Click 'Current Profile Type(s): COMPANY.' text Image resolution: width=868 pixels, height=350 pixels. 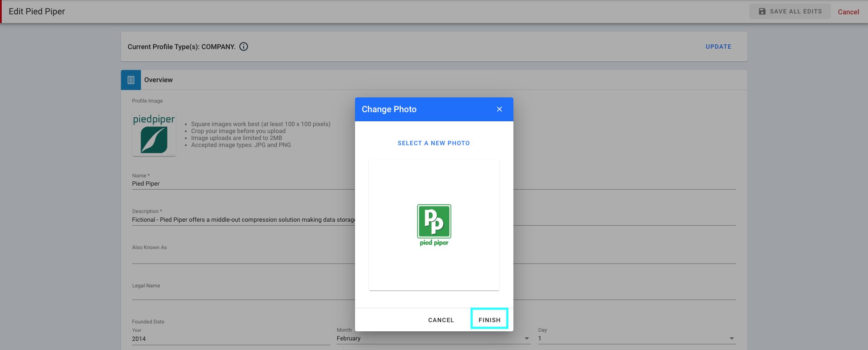[x=181, y=47]
